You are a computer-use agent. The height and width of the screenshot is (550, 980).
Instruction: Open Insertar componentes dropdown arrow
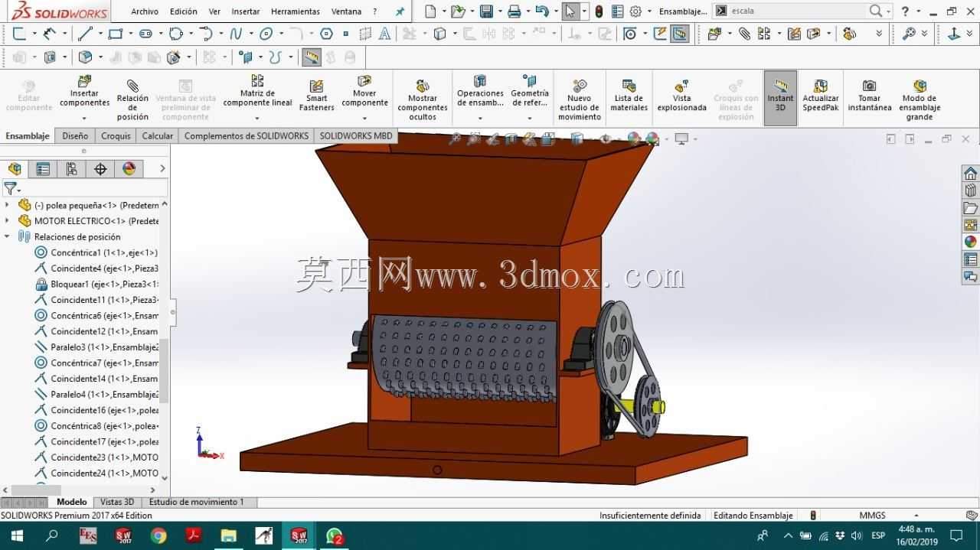[x=85, y=119]
